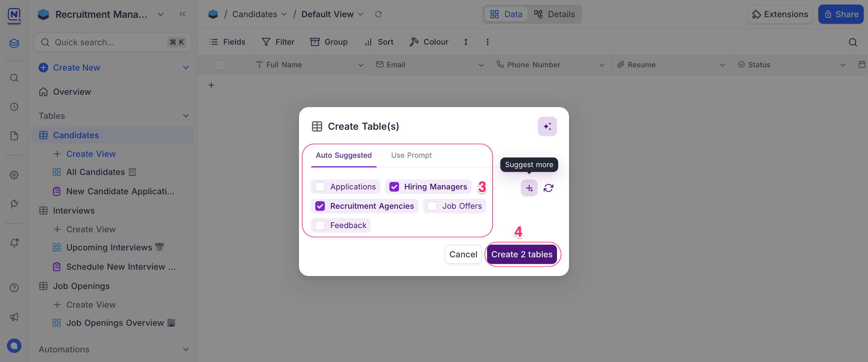Click the Create 2 tables button
This screenshot has width=868, height=362.
[522, 254]
